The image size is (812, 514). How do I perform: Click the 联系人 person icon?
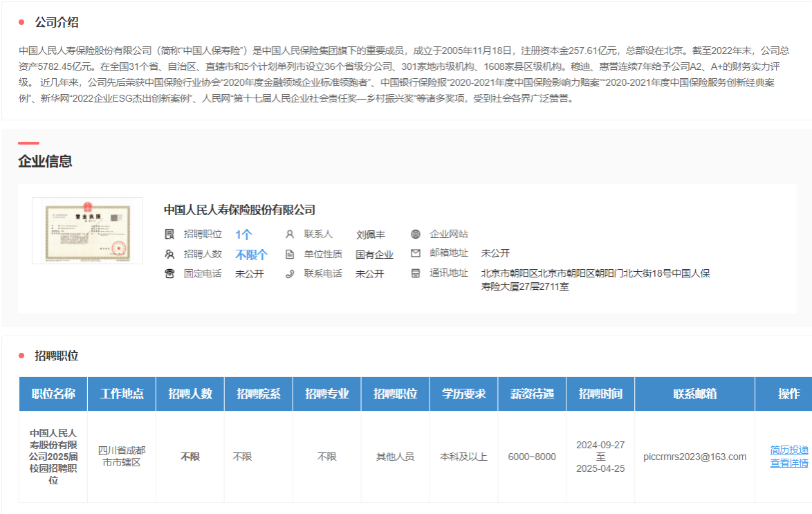290,235
